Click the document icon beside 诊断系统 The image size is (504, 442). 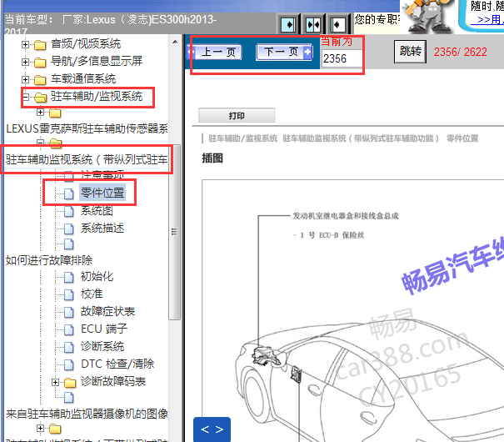68,347
